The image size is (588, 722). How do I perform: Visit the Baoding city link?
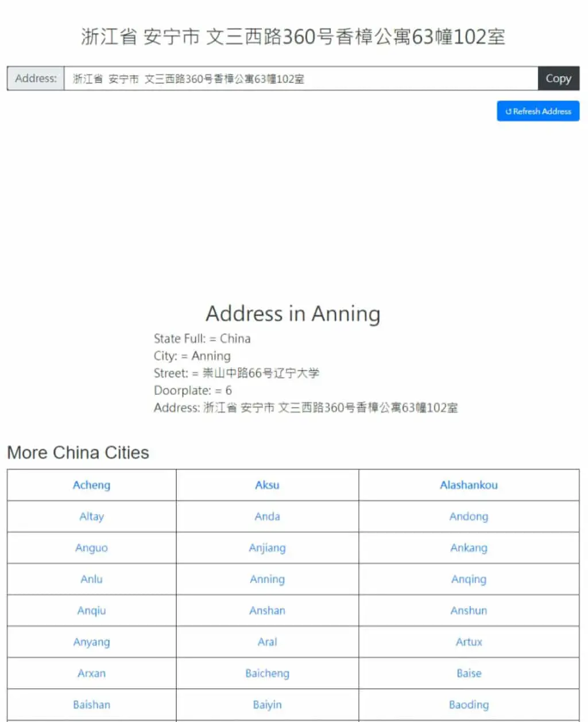[x=469, y=705]
